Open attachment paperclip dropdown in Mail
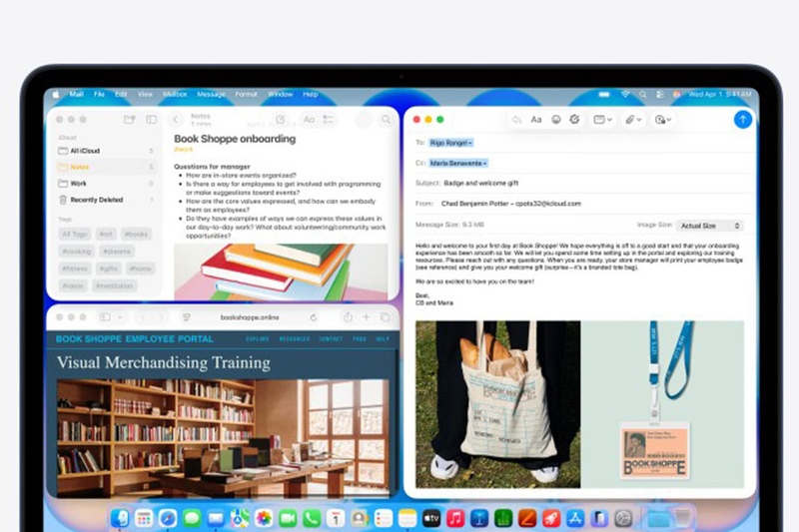 pos(633,120)
